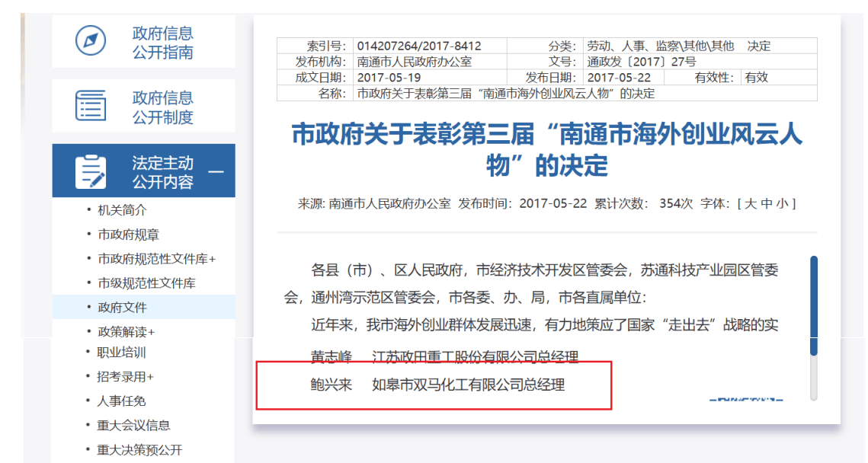Set font size to large (大)
This screenshot has height=463, width=868.
pos(750,204)
